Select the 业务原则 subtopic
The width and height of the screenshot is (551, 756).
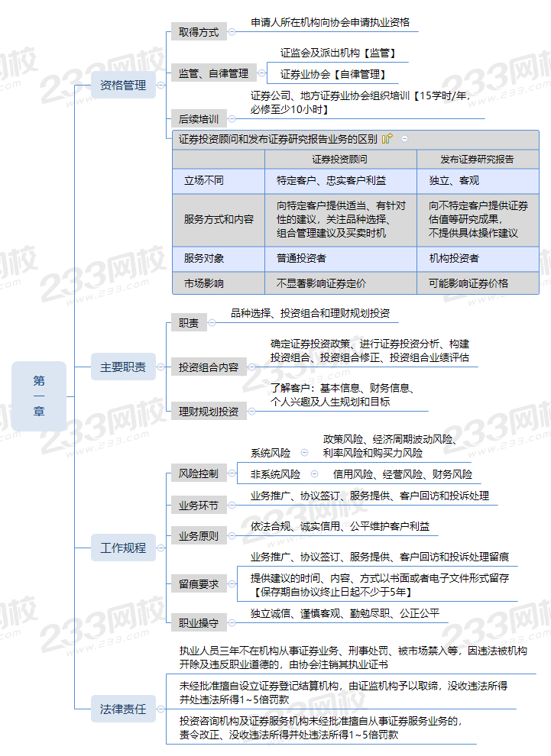coord(199,535)
